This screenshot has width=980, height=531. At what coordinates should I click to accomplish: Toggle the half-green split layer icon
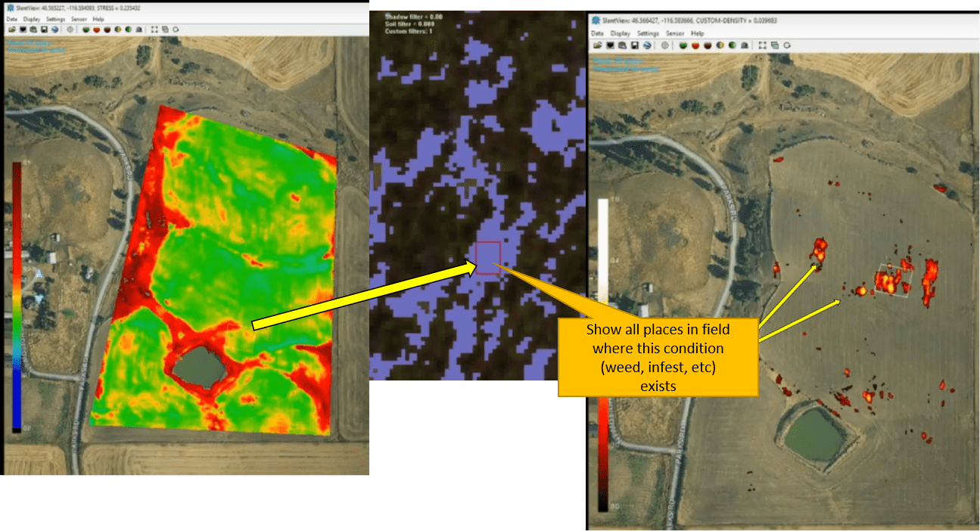click(x=128, y=29)
